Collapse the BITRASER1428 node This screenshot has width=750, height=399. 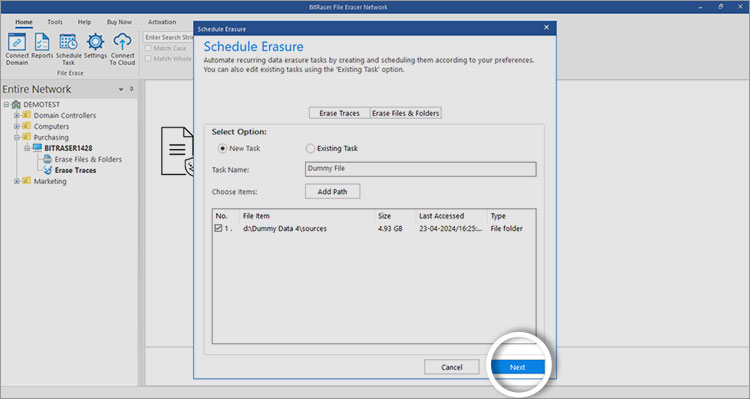point(27,148)
